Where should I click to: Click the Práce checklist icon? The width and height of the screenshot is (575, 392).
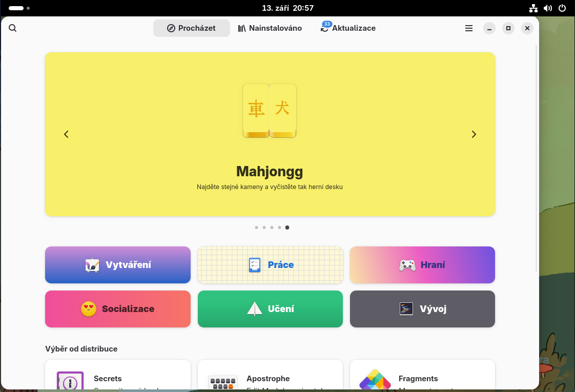(255, 265)
